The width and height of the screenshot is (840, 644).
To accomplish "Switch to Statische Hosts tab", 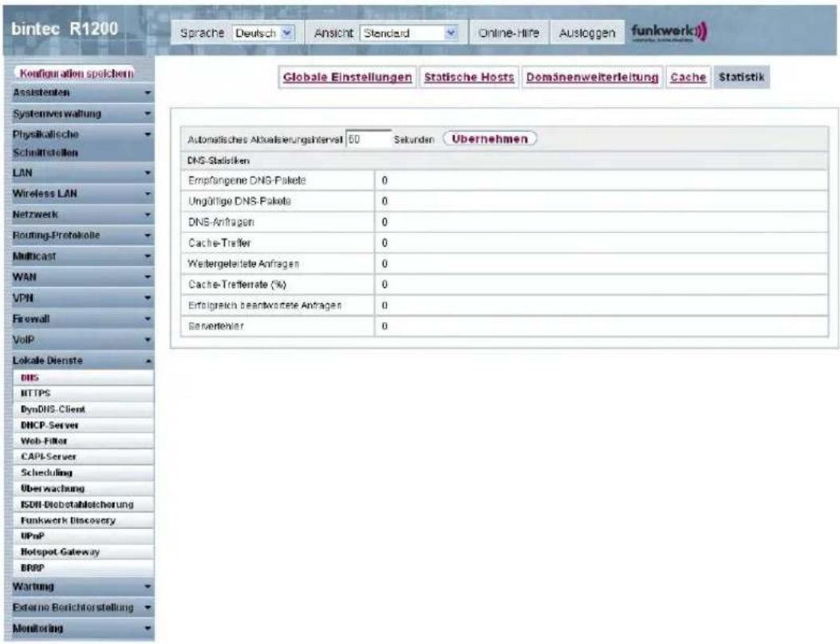I will tap(469, 77).
